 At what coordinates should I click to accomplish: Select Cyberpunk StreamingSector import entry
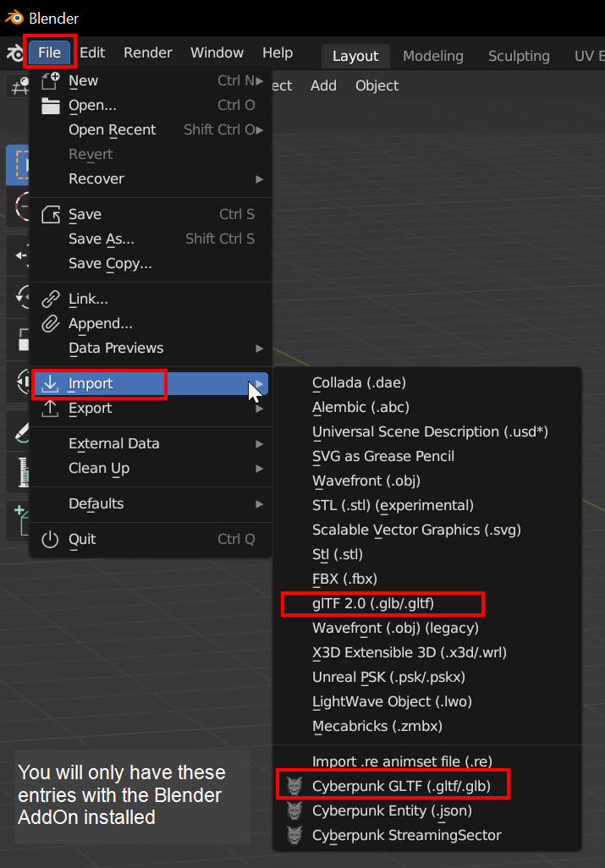[406, 836]
